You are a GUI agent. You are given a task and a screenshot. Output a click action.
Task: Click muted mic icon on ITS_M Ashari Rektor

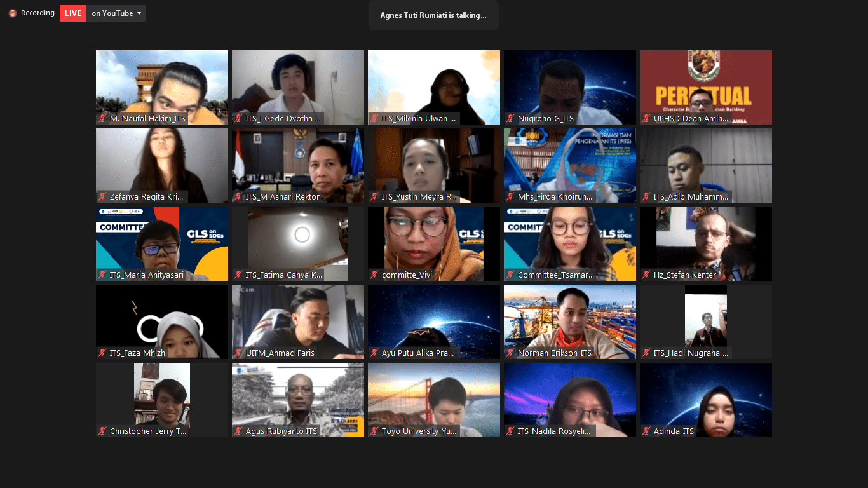238,197
